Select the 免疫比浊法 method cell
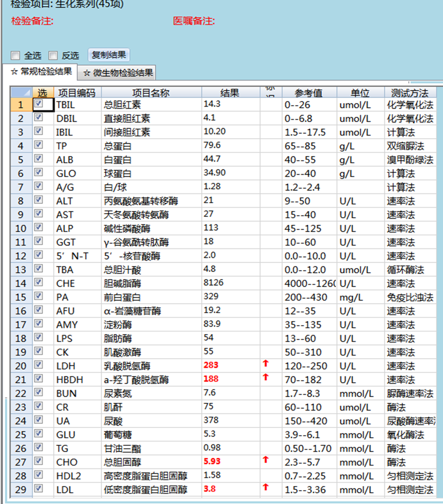Viewport: 443px width, 504px height. tap(410, 298)
